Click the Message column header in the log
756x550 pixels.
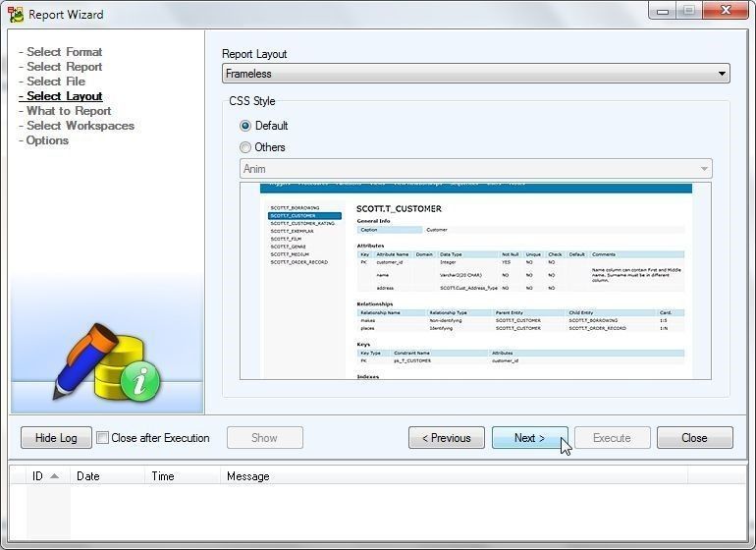[455, 476]
